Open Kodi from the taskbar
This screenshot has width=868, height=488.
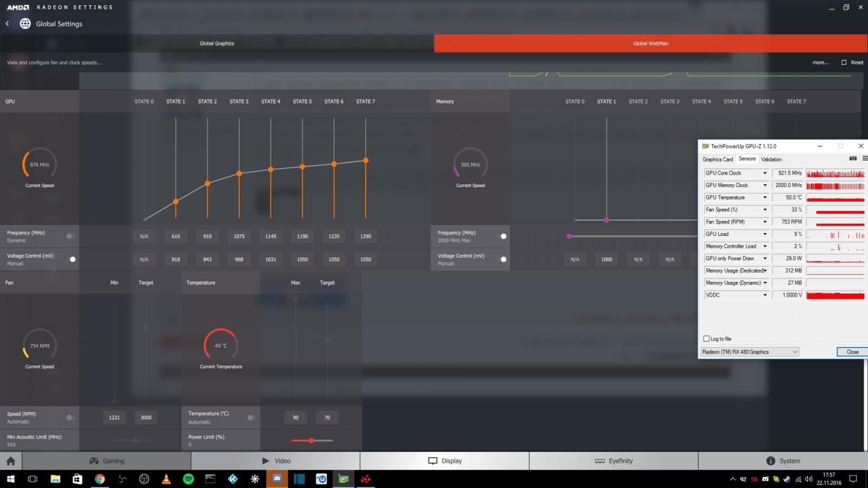233,479
